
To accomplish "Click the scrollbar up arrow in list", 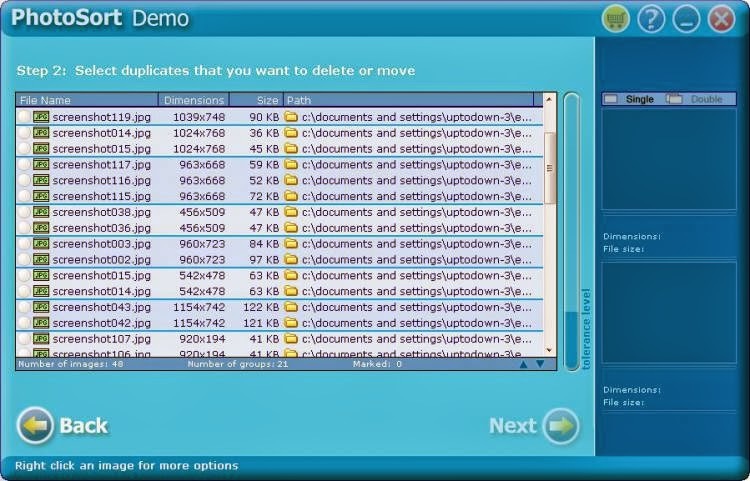I will click(549, 99).
